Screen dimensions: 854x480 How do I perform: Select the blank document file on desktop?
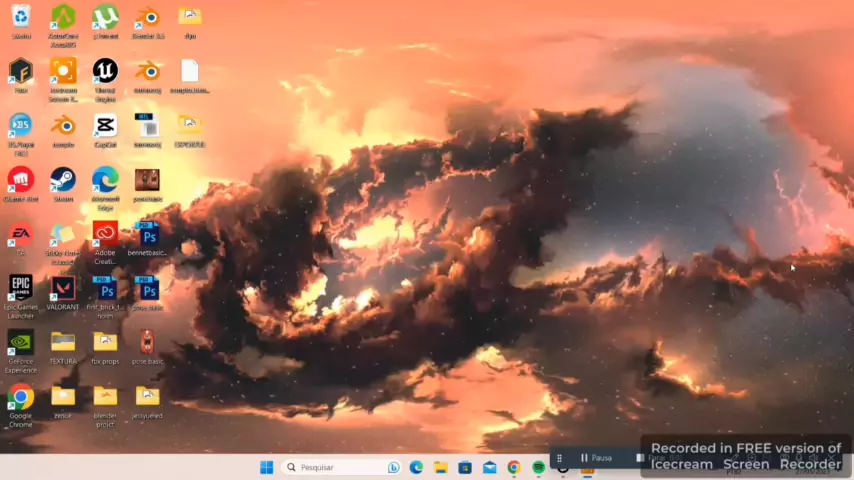click(x=190, y=76)
